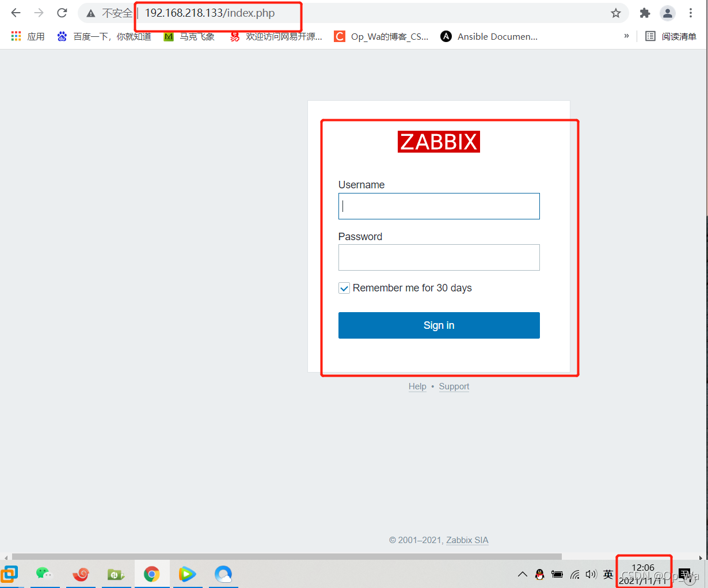The height and width of the screenshot is (588, 708).
Task: Show hidden tray icons with the caret
Action: 523,574
